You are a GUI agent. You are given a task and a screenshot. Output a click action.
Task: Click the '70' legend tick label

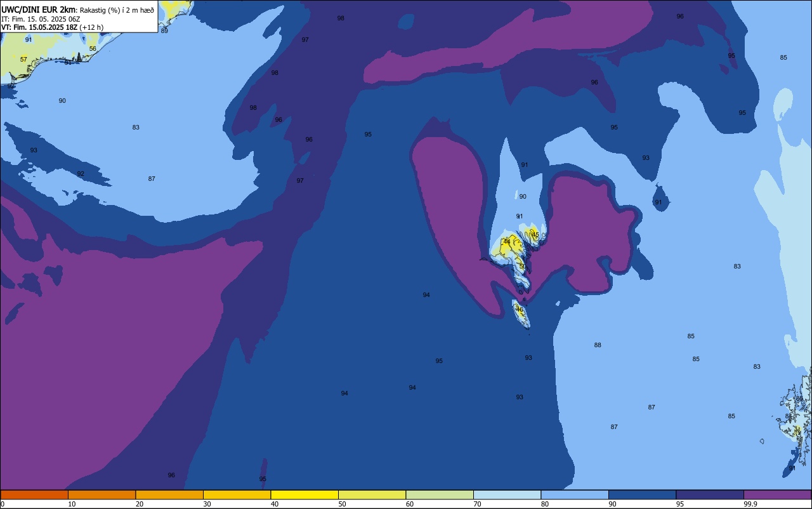coord(478,504)
